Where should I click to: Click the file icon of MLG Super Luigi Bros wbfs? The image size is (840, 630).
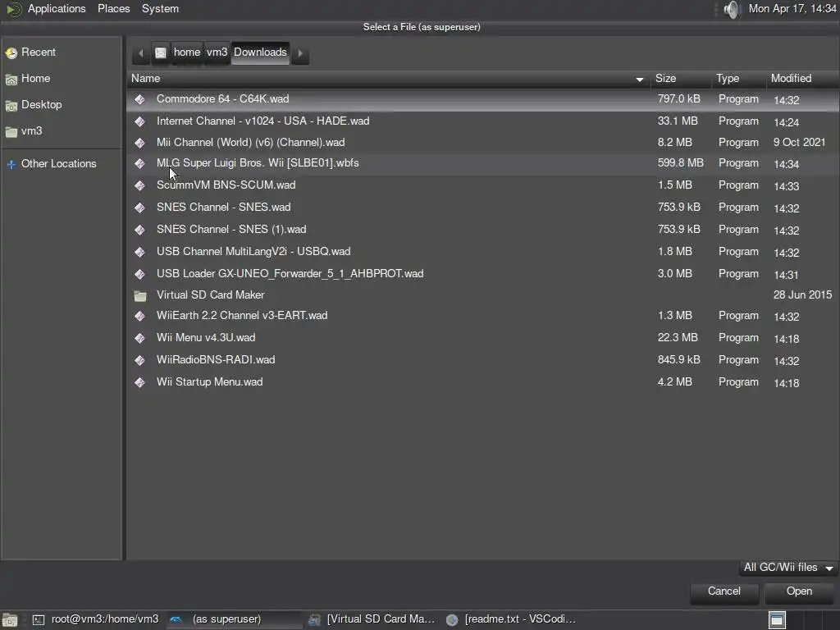[139, 163]
